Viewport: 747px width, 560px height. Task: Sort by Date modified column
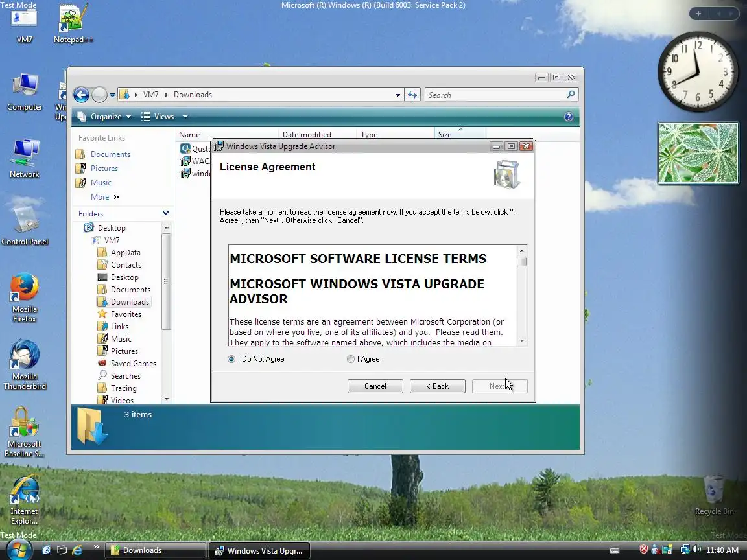317,135
